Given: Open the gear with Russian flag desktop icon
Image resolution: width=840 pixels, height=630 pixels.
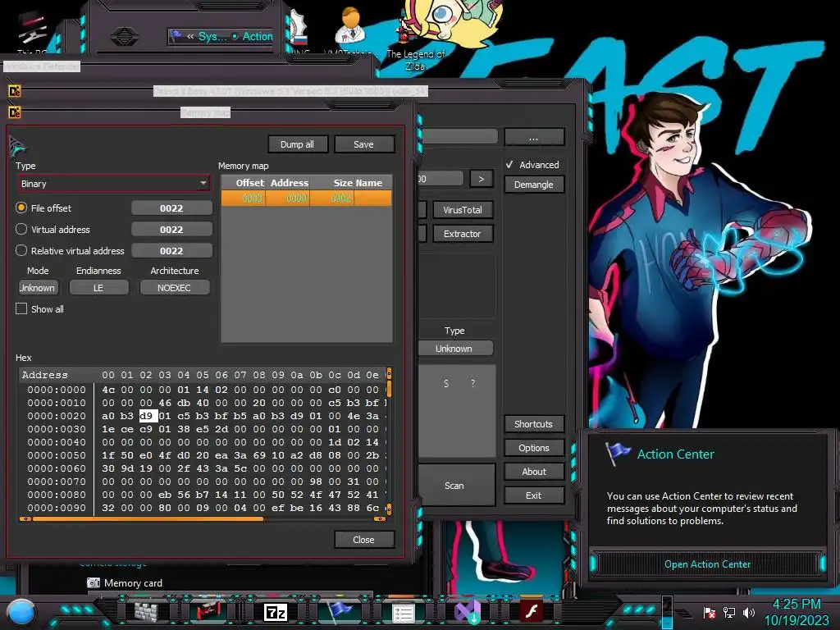Looking at the screenshot, I should 299,30.
